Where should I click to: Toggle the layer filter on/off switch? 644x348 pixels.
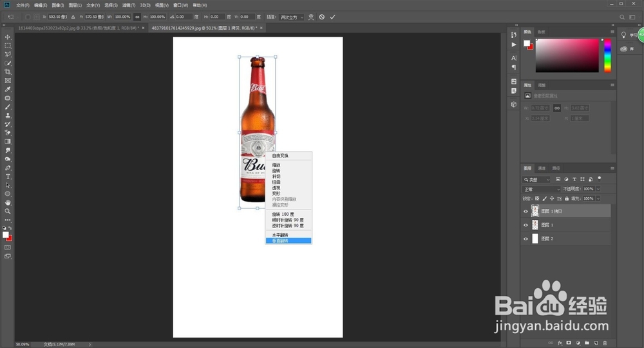(599, 179)
